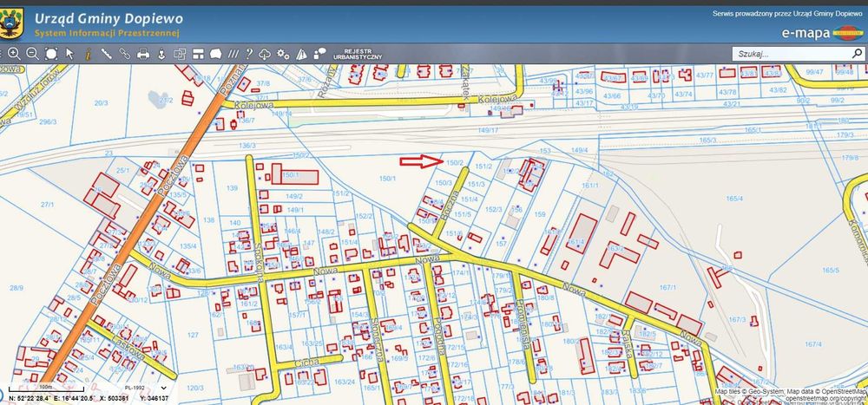Open help via question mark icon
Screen dimensions: 868x405
pyautogui.click(x=249, y=54)
